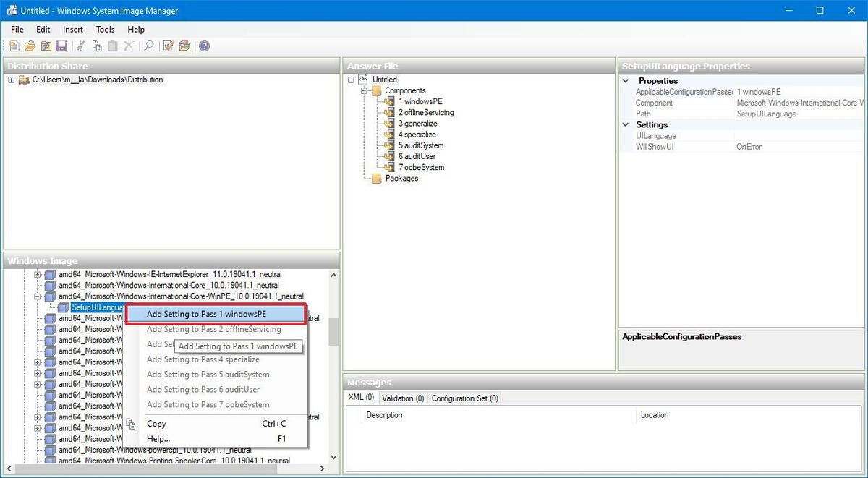This screenshot has height=478, width=868.
Task: Select the 7 oobeSystem pass node
Action: point(421,167)
